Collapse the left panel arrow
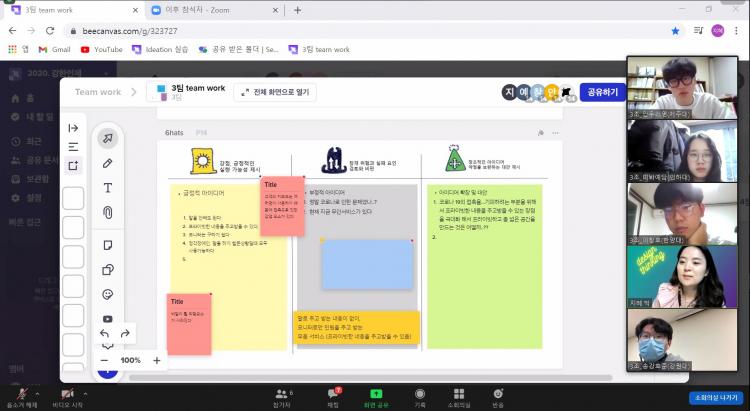 73,128
